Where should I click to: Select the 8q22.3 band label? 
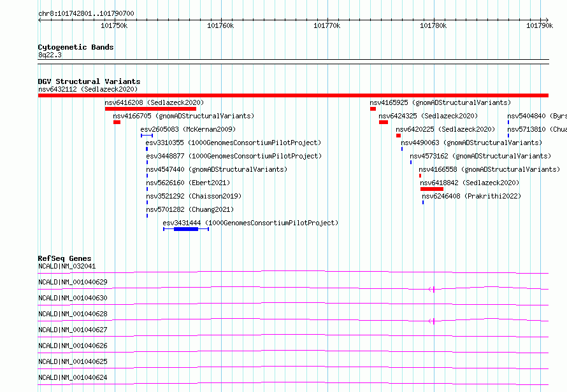[x=50, y=55]
